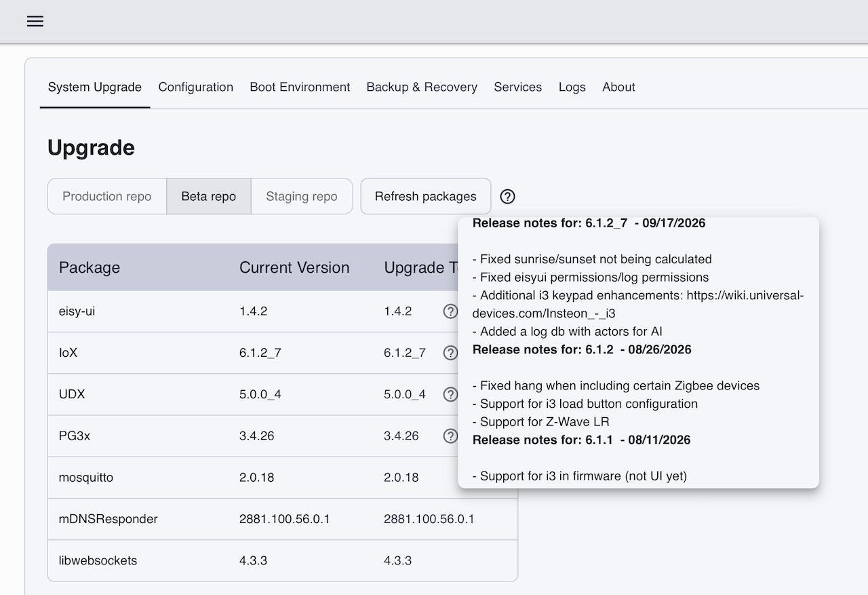
Task: Open the hamburger navigation menu
Action: pyautogui.click(x=35, y=21)
